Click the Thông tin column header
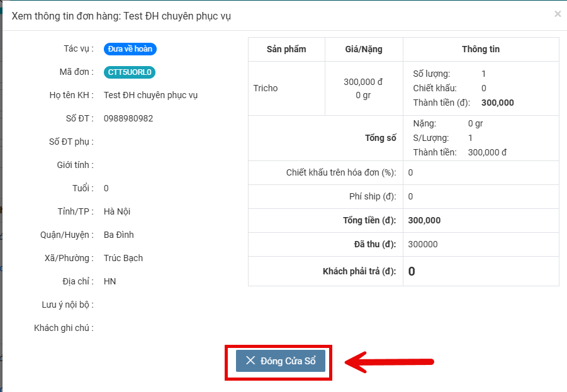Screen dimensions: 567x392 pos(481,49)
